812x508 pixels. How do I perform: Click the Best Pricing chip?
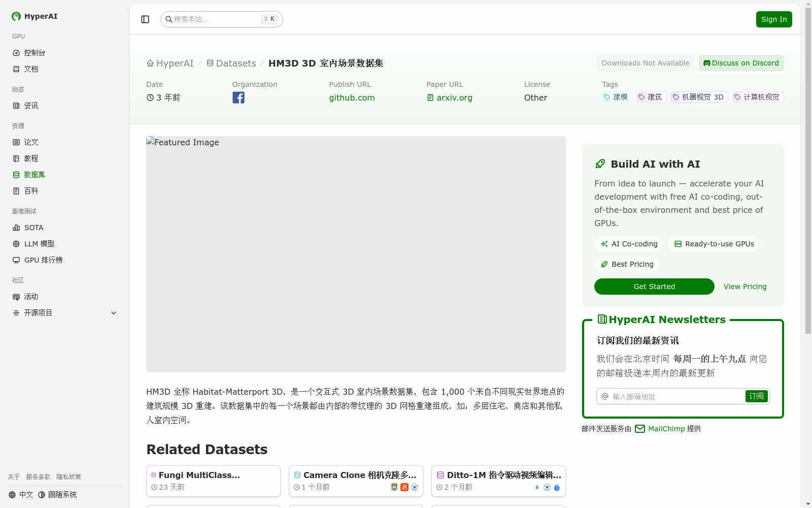(627, 264)
